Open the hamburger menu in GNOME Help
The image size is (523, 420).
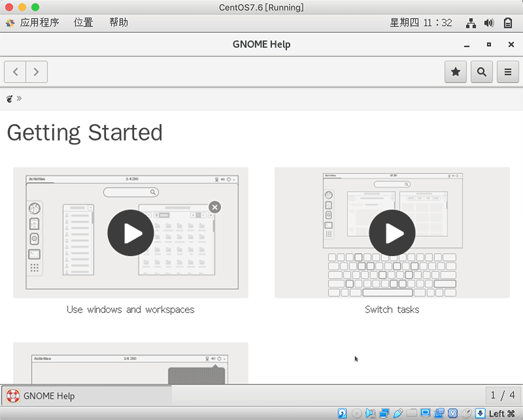(x=508, y=72)
